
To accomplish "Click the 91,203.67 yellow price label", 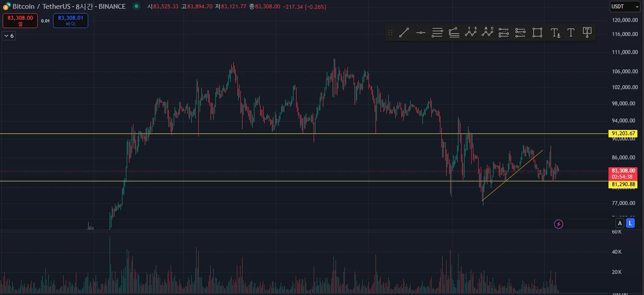I will 623,133.
